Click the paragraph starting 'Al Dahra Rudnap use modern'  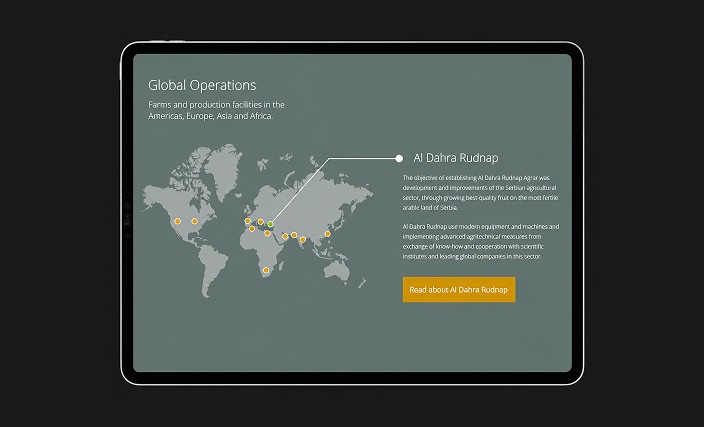(x=481, y=242)
